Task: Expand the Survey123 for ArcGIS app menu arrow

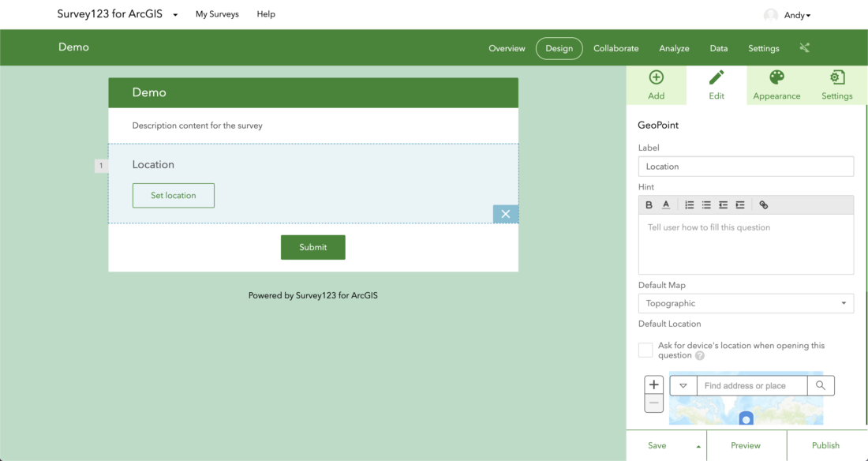Action: click(175, 15)
